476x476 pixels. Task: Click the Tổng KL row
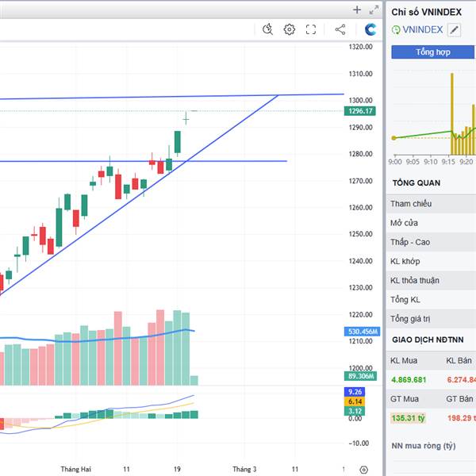(x=431, y=300)
